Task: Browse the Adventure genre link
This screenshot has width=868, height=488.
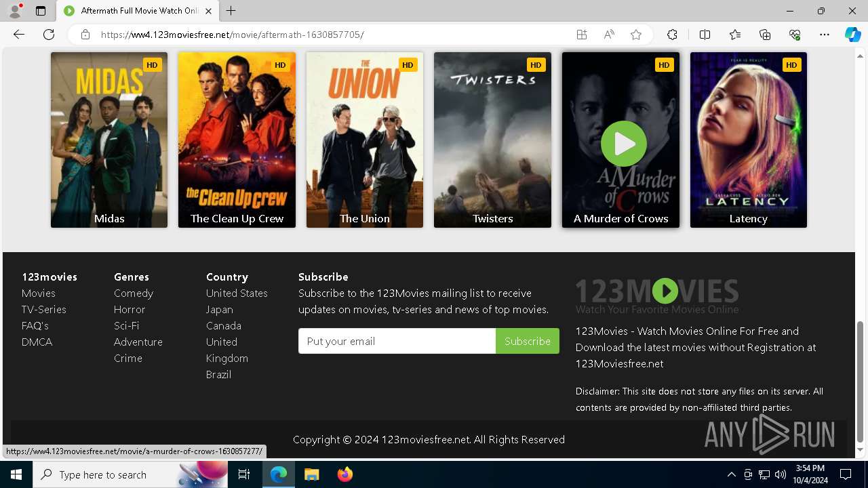Action: 138,342
